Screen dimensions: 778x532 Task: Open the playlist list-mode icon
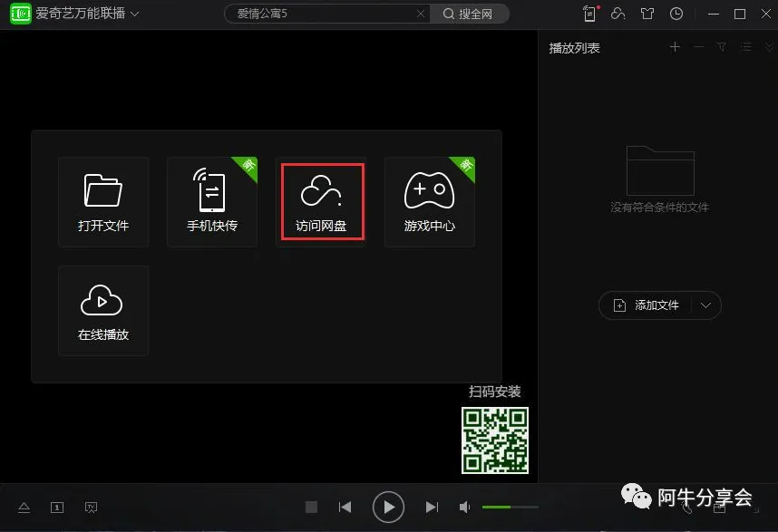point(745,47)
